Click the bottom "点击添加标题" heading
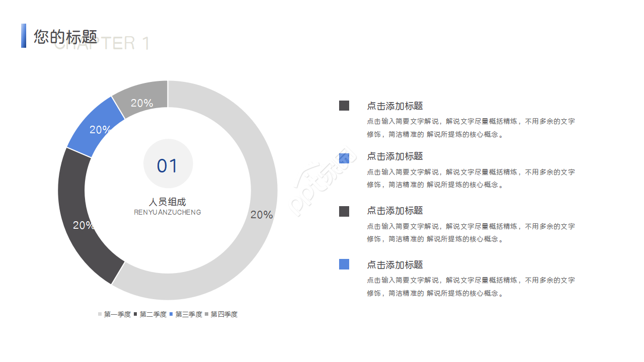This screenshot has height=362, width=644. [x=395, y=265]
